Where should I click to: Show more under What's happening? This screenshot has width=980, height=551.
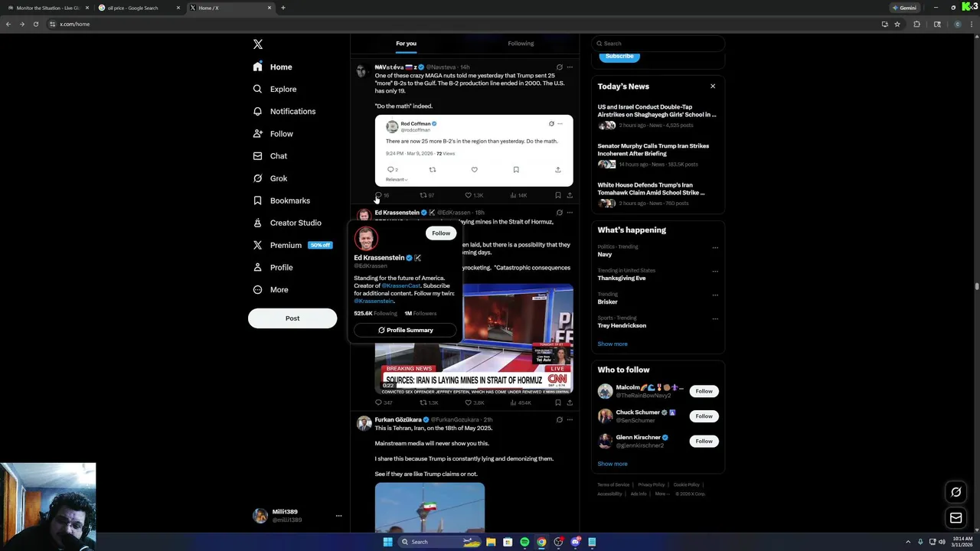(x=612, y=344)
